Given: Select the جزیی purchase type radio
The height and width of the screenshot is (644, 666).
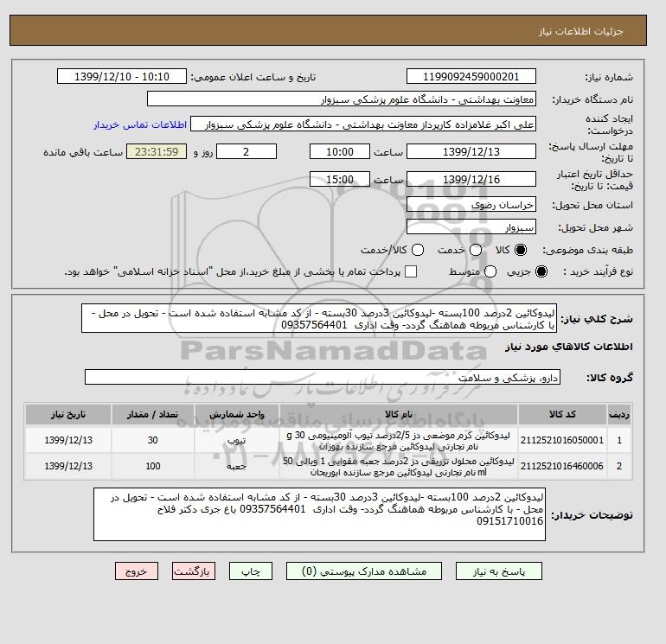Looking at the screenshot, I should coord(541,271).
